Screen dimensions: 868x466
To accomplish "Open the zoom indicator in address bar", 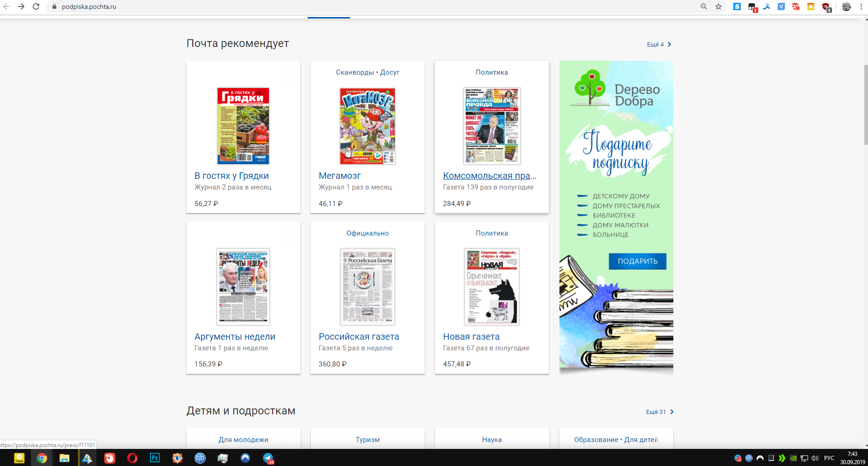I will [x=704, y=6].
